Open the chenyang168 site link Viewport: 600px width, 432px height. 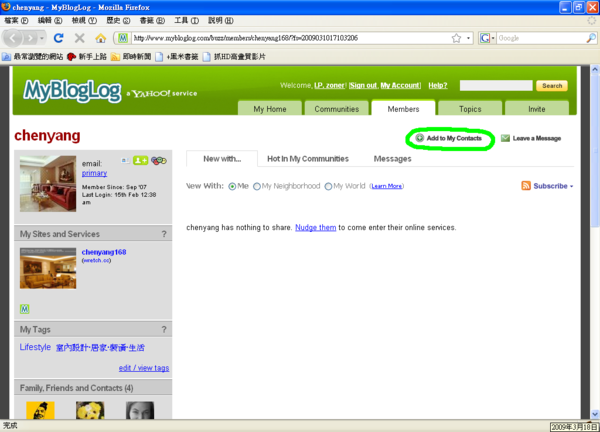point(104,252)
